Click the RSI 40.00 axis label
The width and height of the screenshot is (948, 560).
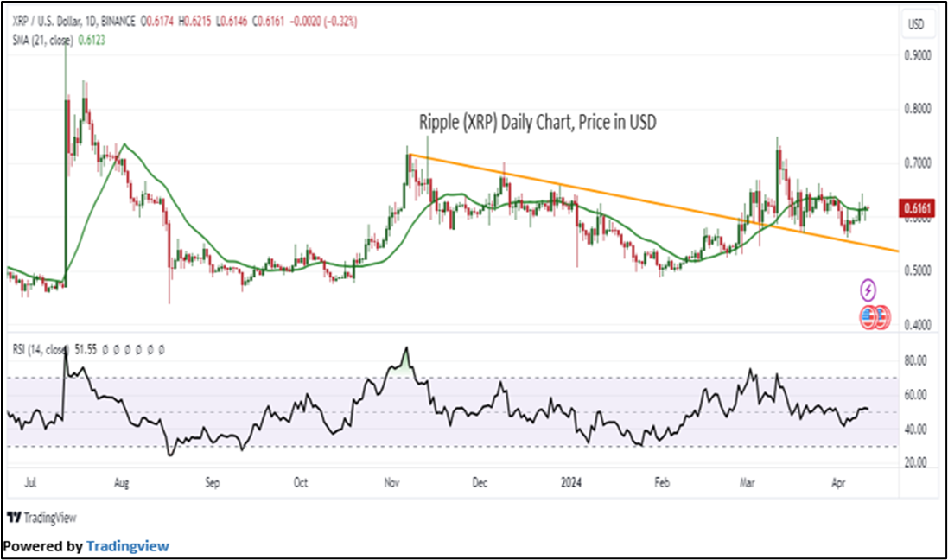[915, 430]
